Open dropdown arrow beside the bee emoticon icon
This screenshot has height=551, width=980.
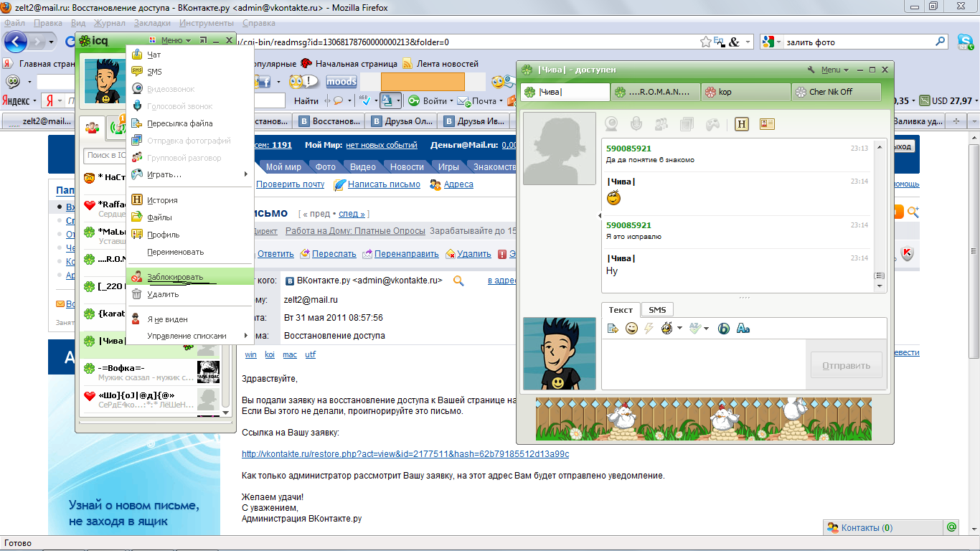pos(678,329)
